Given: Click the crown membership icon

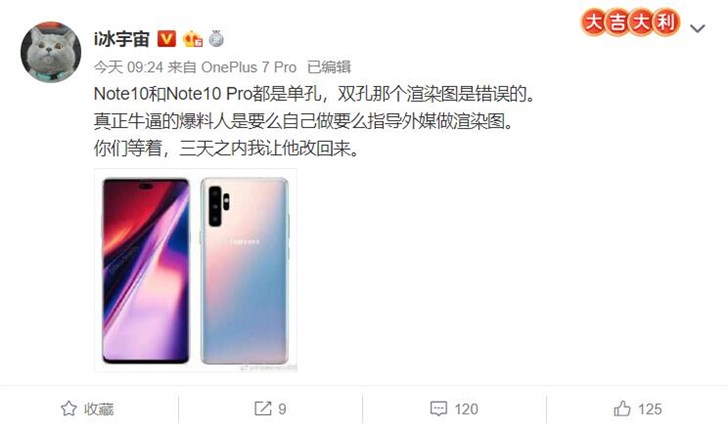Looking at the screenshot, I should coord(193,39).
